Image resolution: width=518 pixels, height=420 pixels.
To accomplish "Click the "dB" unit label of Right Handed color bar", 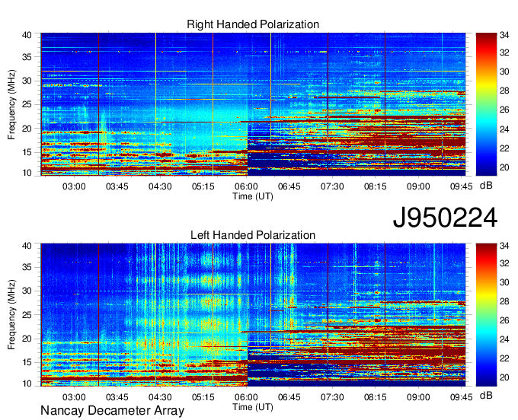I will [x=486, y=186].
